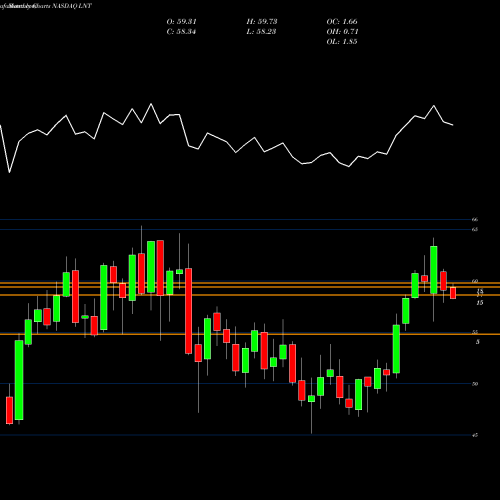This screenshot has height=500, width=500.
Task: Select the close value 'C: 58.34'
Action: pyautogui.click(x=181, y=32)
